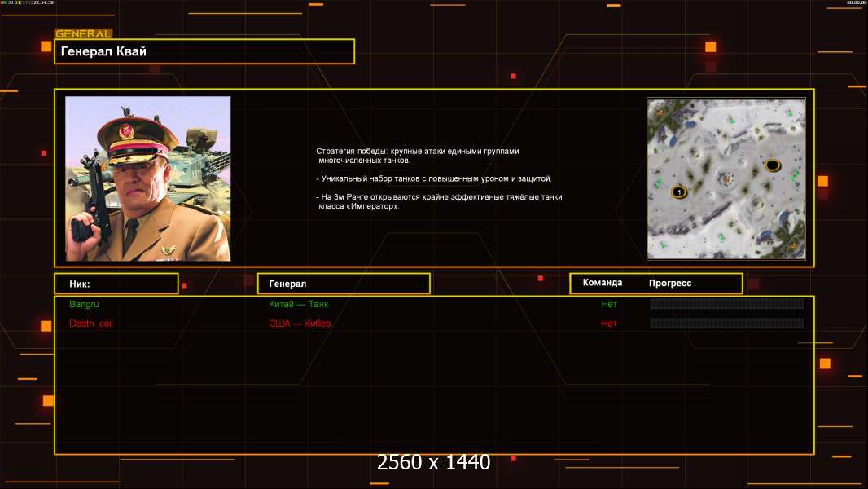Viewport: 868px width, 489px height.
Task: Open Bangru's Китай — Танк faction selection
Action: click(299, 304)
